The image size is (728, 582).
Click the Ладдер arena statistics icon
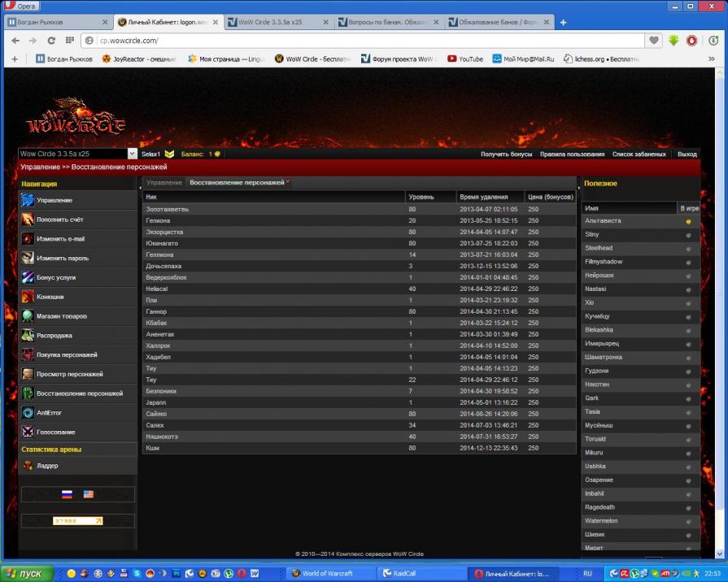[x=28, y=466]
